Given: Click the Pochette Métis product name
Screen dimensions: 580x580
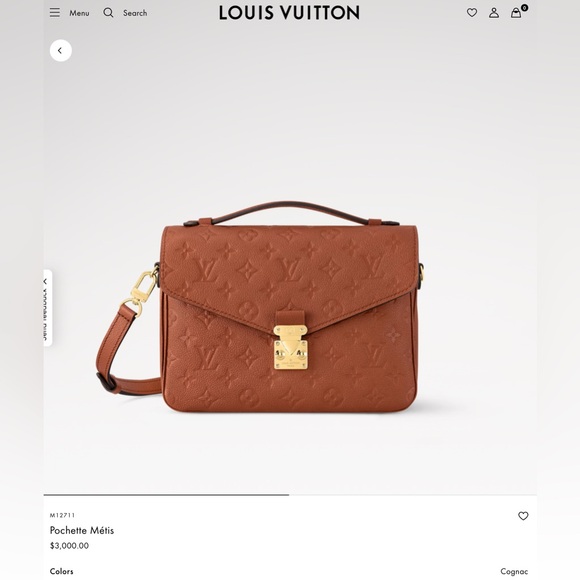Looking at the screenshot, I should click(82, 530).
